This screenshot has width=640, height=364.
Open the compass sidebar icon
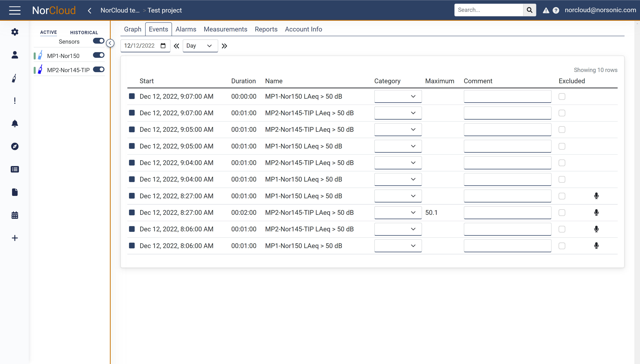[15, 146]
